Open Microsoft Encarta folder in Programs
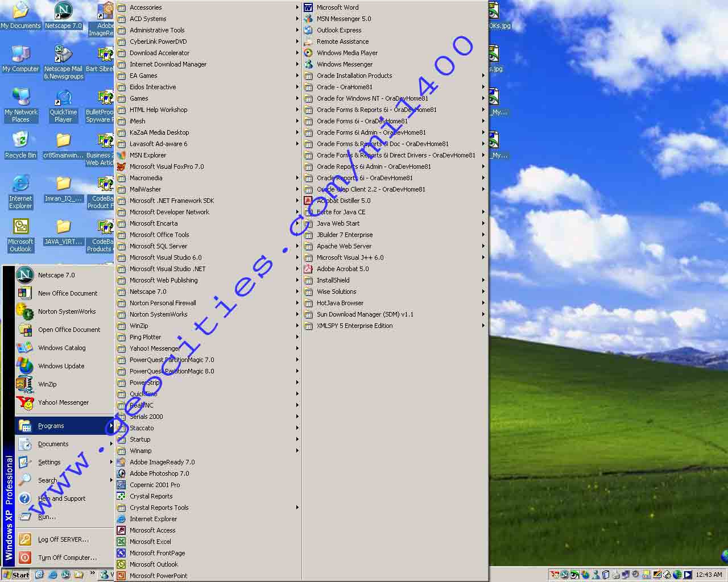This screenshot has width=728, height=582. pos(208,223)
